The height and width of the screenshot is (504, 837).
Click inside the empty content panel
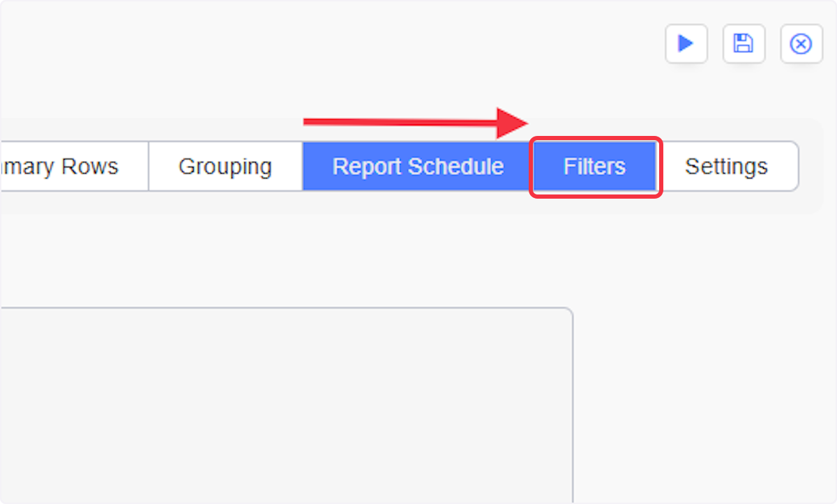tap(279, 404)
